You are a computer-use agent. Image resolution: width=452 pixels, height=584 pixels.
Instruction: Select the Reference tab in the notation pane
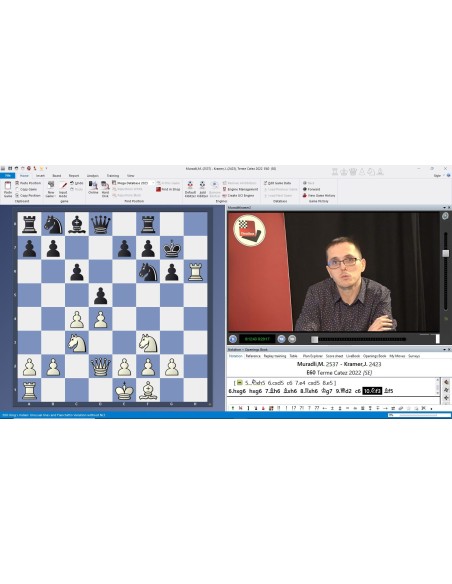253,356
